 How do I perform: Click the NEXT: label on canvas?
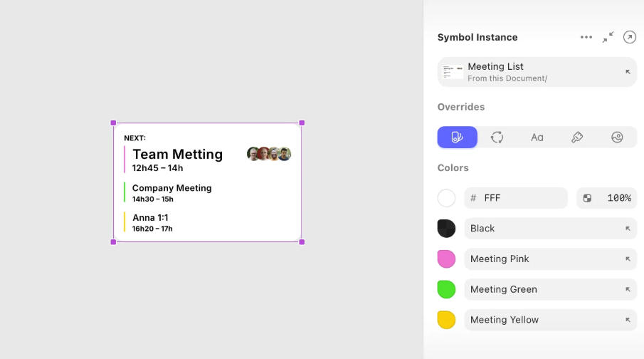tap(134, 138)
